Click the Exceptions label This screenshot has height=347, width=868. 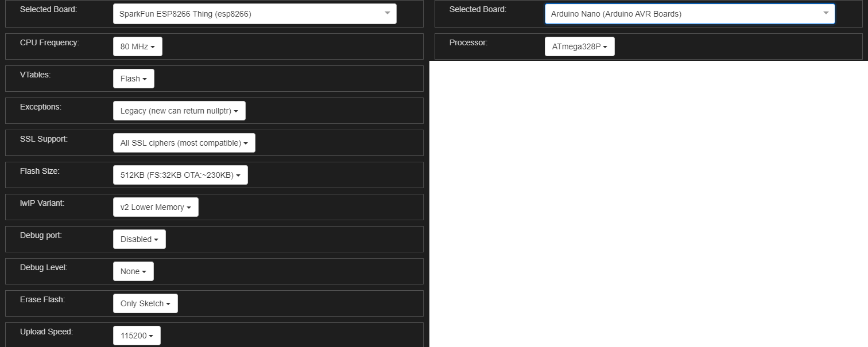click(x=41, y=107)
